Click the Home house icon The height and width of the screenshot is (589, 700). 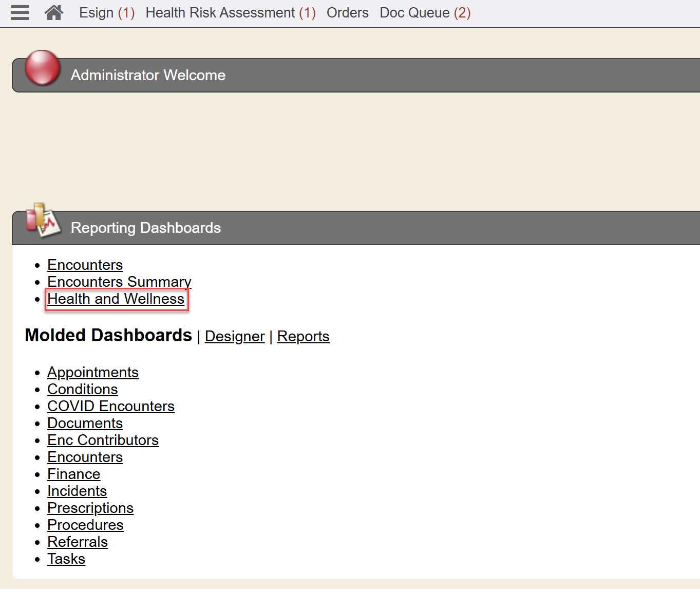click(54, 12)
